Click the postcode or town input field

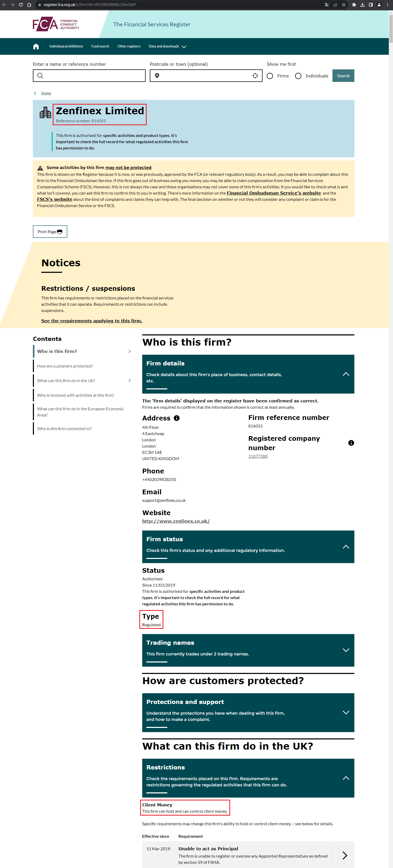click(x=206, y=76)
